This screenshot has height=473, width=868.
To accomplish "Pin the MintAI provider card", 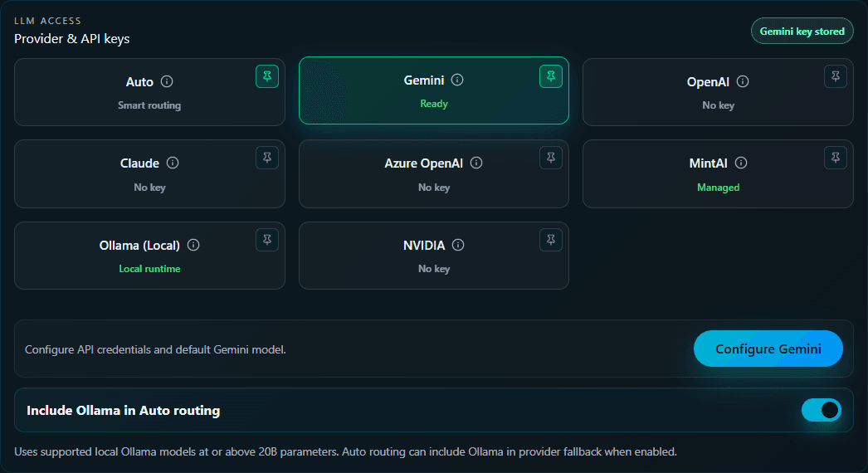I will pyautogui.click(x=836, y=158).
